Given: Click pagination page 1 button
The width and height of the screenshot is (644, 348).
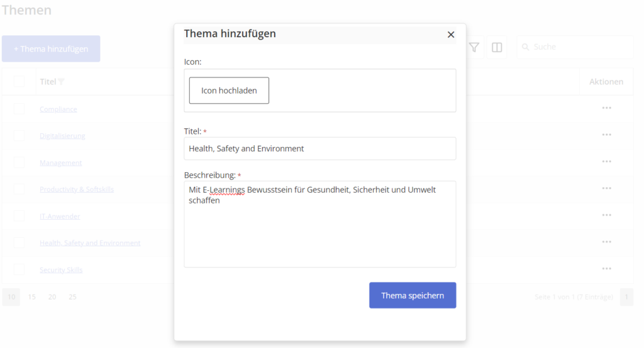Looking at the screenshot, I should click(x=626, y=296).
